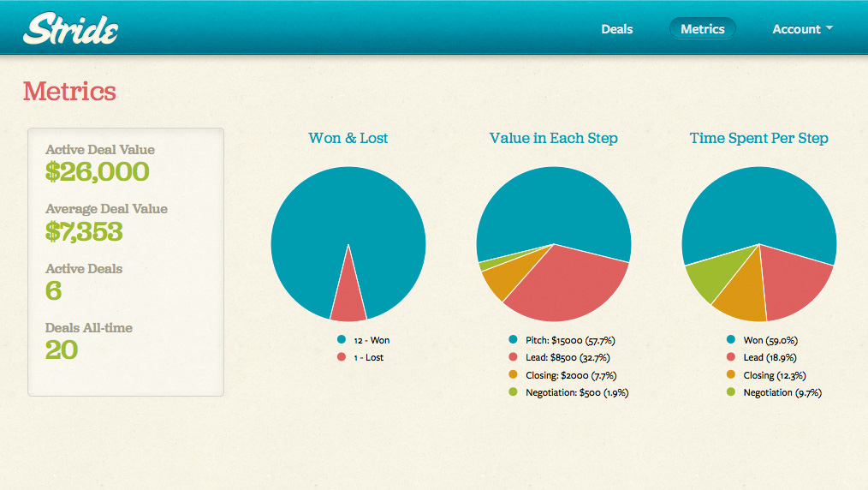Click the blue swatch beside Won (59.0%)

tap(731, 339)
